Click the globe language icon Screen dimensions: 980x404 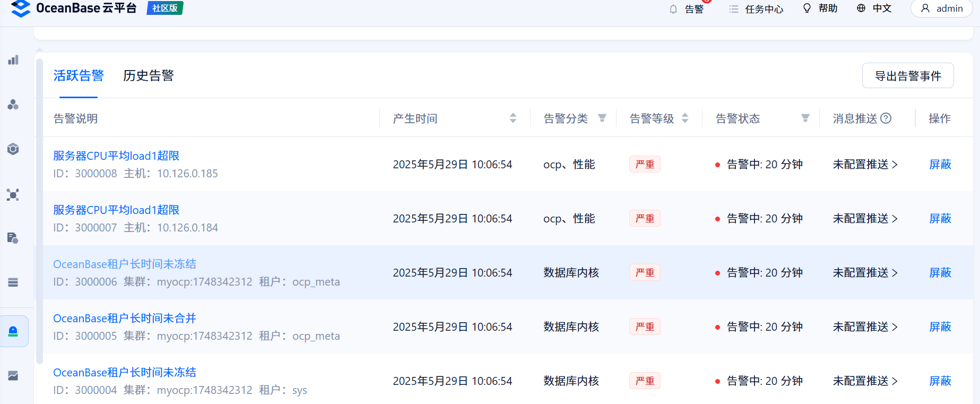point(861,8)
